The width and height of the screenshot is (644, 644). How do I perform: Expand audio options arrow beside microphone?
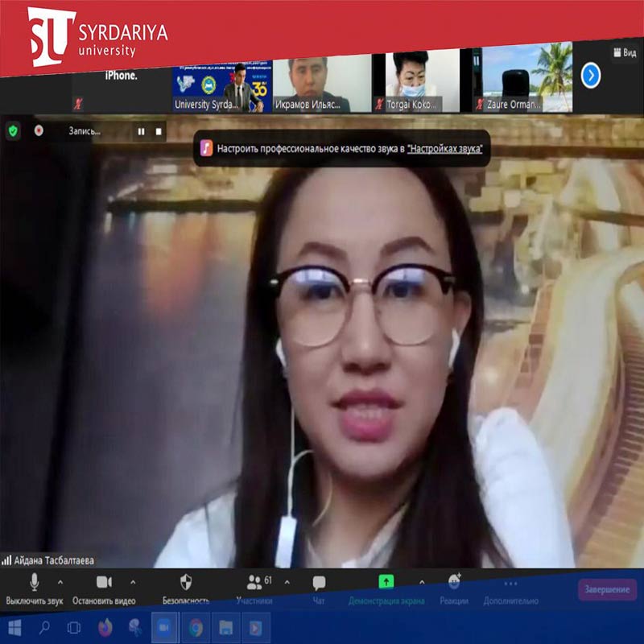[x=60, y=581]
